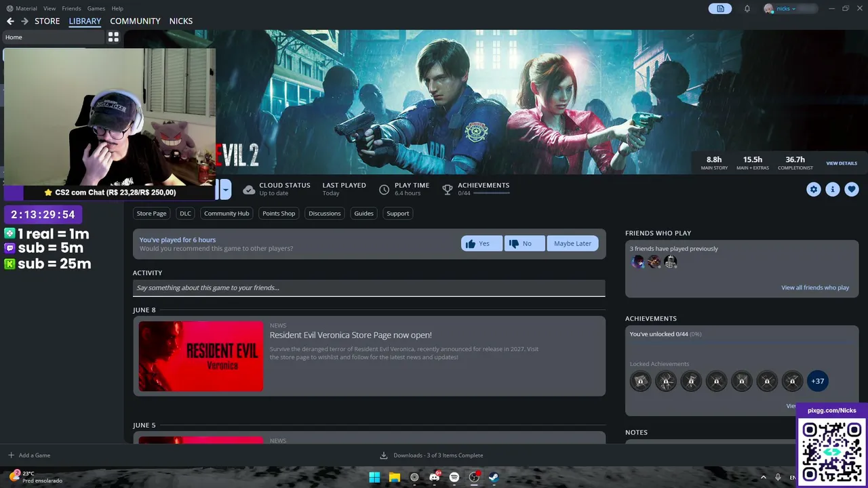
Task: Open the +37 more achievements badge
Action: click(818, 381)
